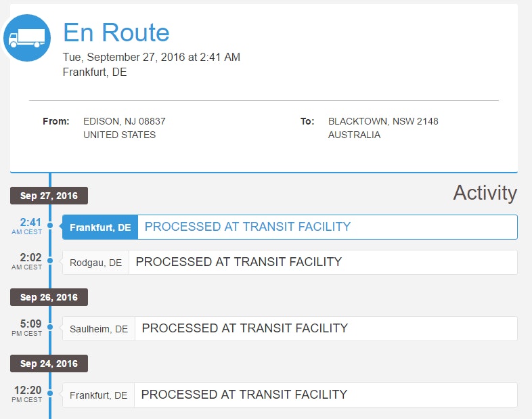Select the timeline dot at 2:41 AM
The height and width of the screenshot is (419, 532).
click(x=50, y=227)
